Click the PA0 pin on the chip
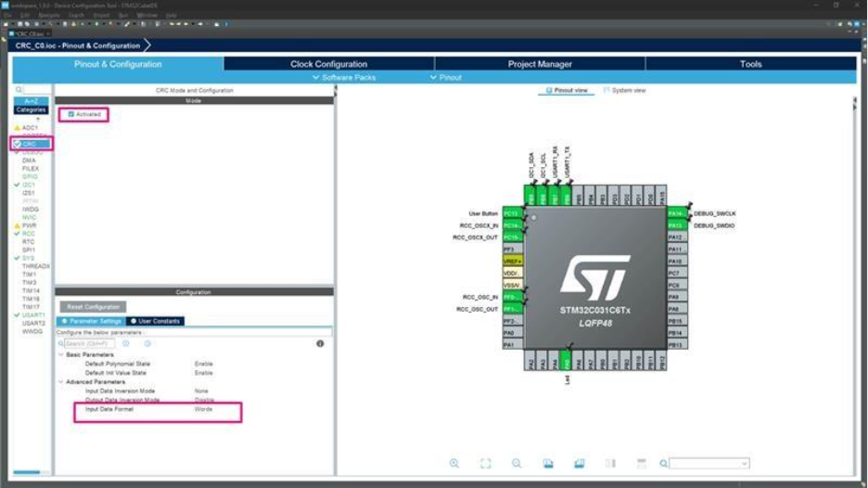 [512, 333]
